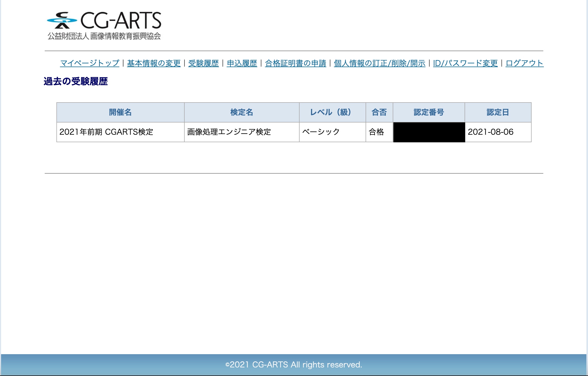Open マイページトップ link
The width and height of the screenshot is (588, 376).
pyautogui.click(x=90, y=63)
